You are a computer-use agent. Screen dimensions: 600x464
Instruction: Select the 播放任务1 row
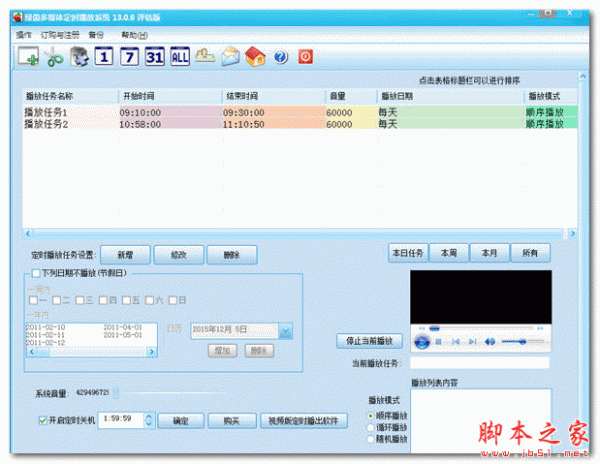click(300, 112)
